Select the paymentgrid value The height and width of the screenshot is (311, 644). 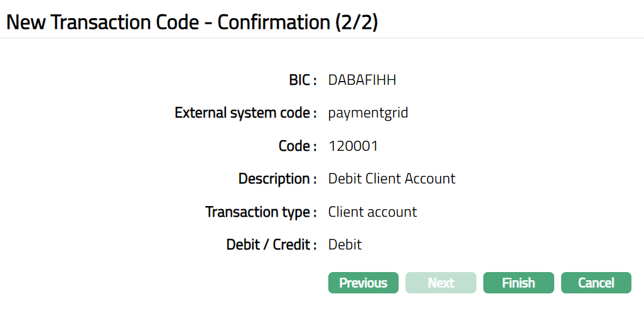368,113
